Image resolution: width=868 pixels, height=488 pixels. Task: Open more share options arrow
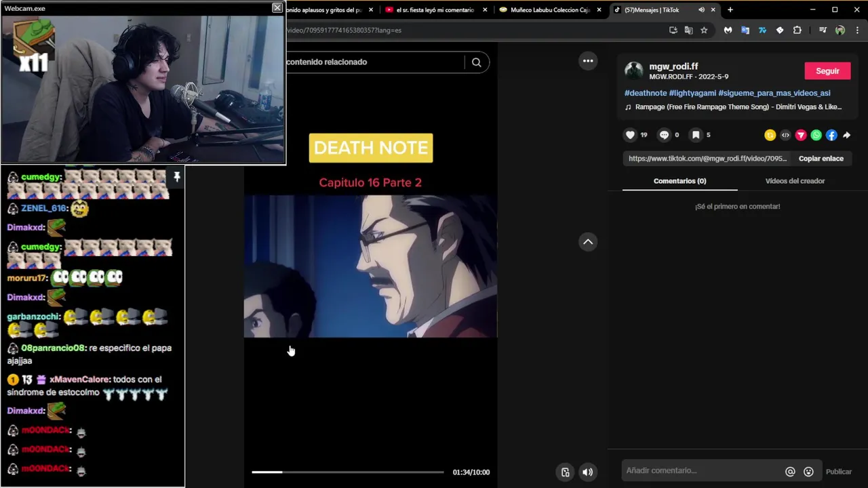point(846,135)
